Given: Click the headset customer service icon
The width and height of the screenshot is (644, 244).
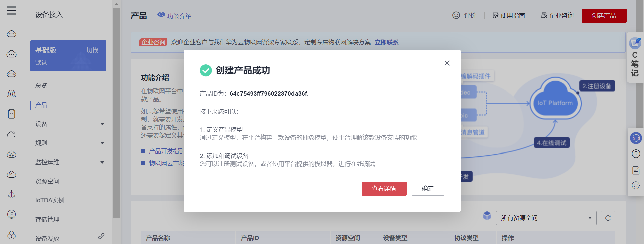Looking at the screenshot, I should click(636, 138).
